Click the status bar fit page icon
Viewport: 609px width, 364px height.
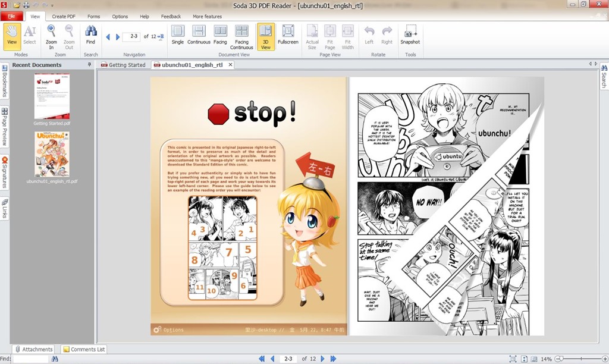513,359
